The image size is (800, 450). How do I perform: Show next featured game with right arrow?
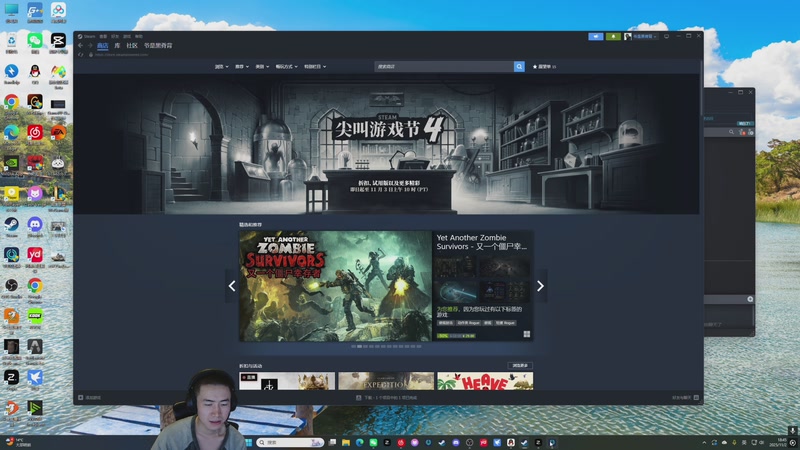pyautogui.click(x=540, y=286)
